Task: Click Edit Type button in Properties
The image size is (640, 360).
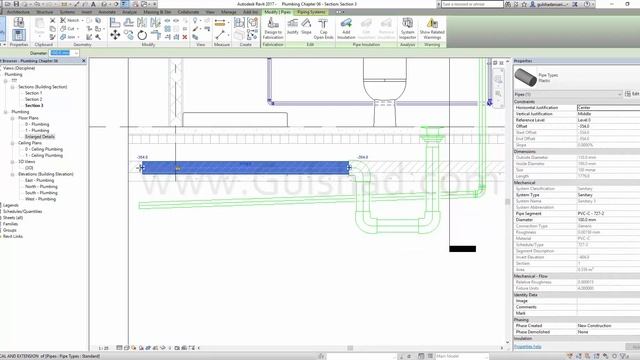Action: (632, 94)
